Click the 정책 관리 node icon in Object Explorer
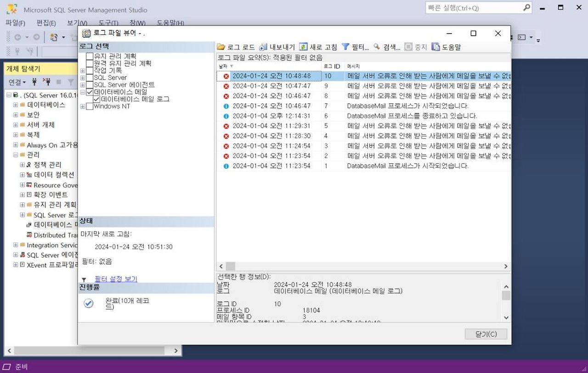 (29, 165)
